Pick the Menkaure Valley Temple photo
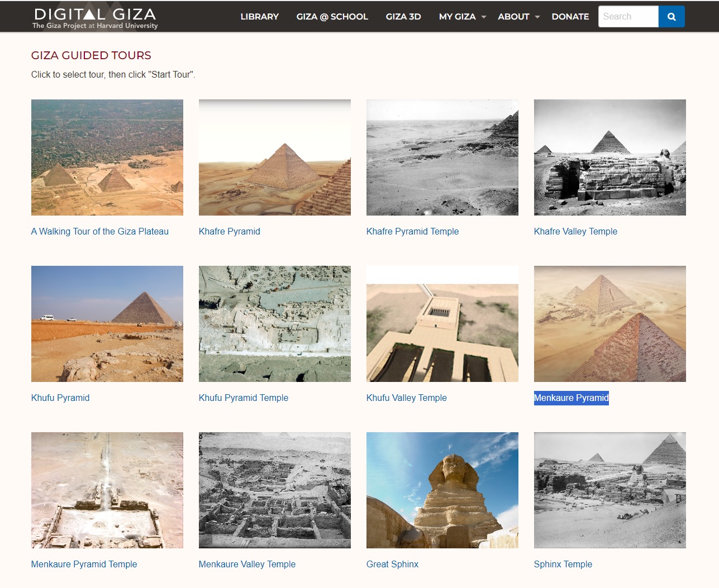The image size is (719, 588). point(275,490)
